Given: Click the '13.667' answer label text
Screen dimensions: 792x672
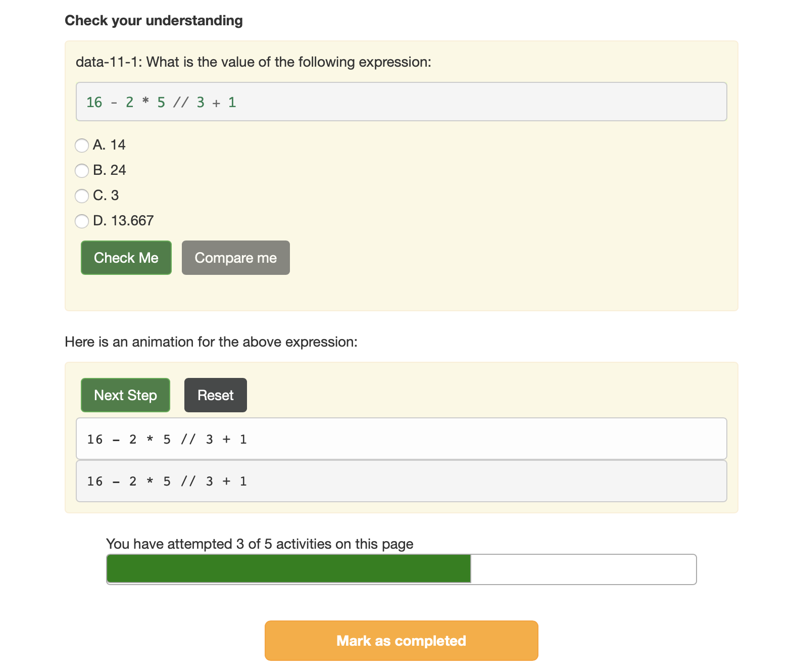Looking at the screenshot, I should click(132, 221).
